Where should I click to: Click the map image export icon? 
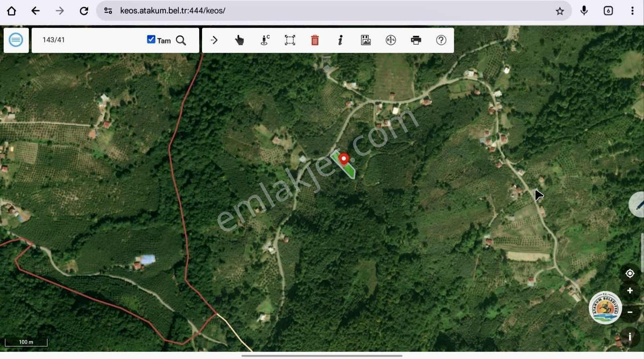(365, 40)
